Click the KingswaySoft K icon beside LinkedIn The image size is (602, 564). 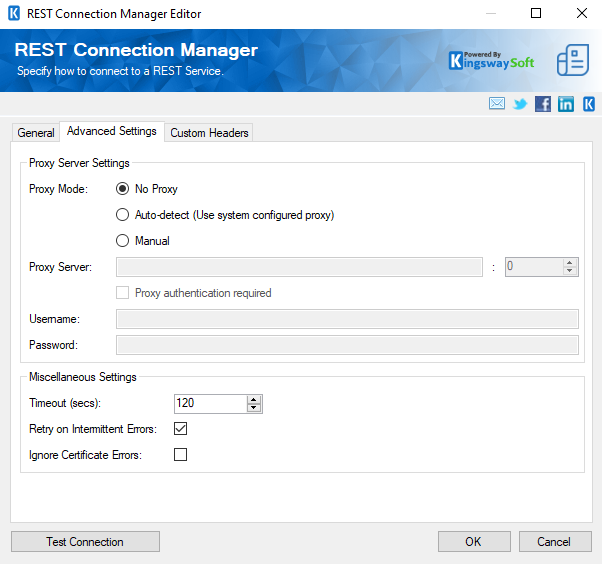(x=589, y=104)
